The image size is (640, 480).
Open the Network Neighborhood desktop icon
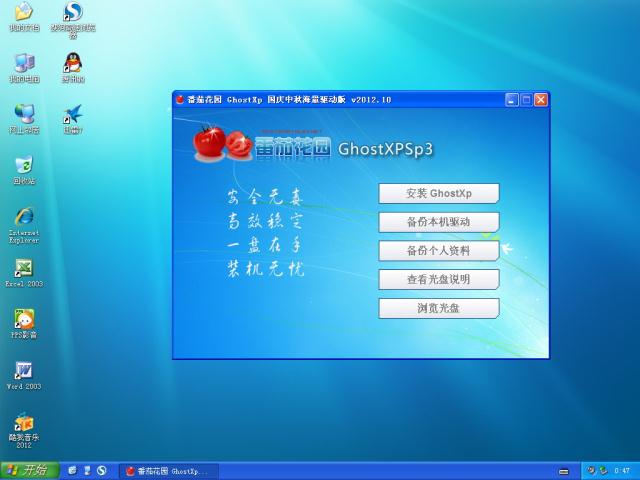(x=24, y=119)
